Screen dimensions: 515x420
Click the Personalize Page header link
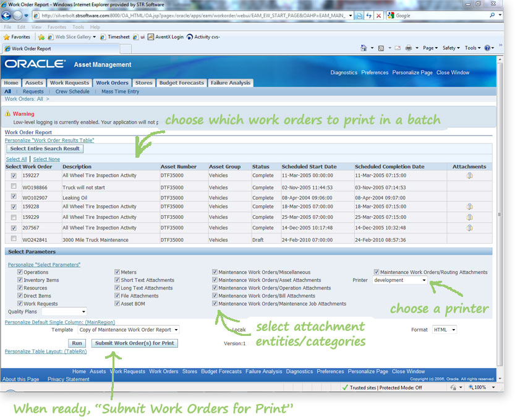point(412,72)
